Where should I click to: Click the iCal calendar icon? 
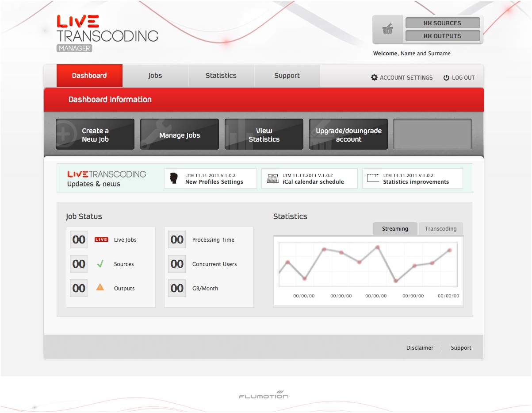[273, 178]
